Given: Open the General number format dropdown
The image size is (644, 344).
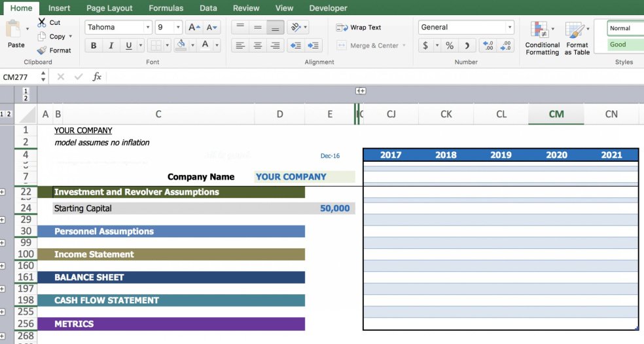Looking at the screenshot, I should pyautogui.click(x=509, y=28).
